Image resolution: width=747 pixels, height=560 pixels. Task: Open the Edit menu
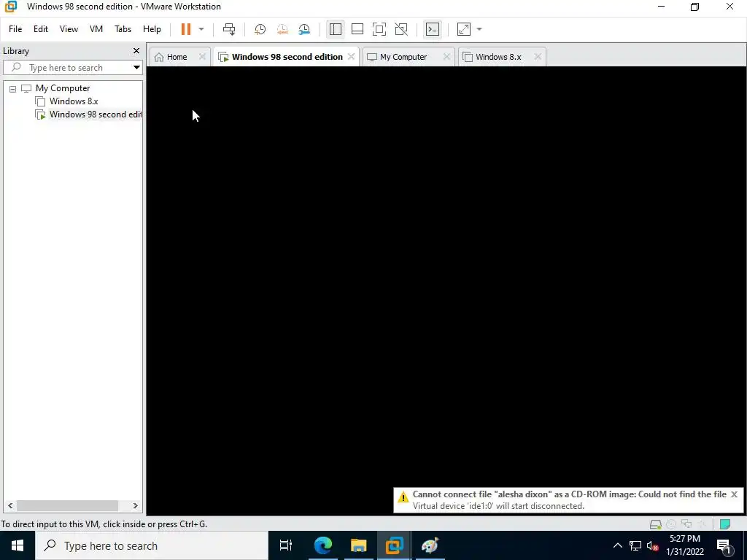pyautogui.click(x=41, y=29)
